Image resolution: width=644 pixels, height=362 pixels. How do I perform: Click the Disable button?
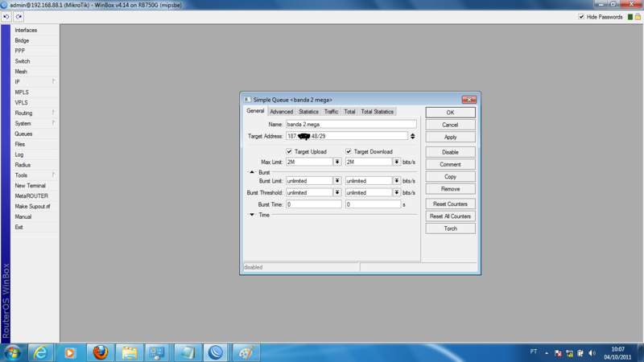point(450,152)
